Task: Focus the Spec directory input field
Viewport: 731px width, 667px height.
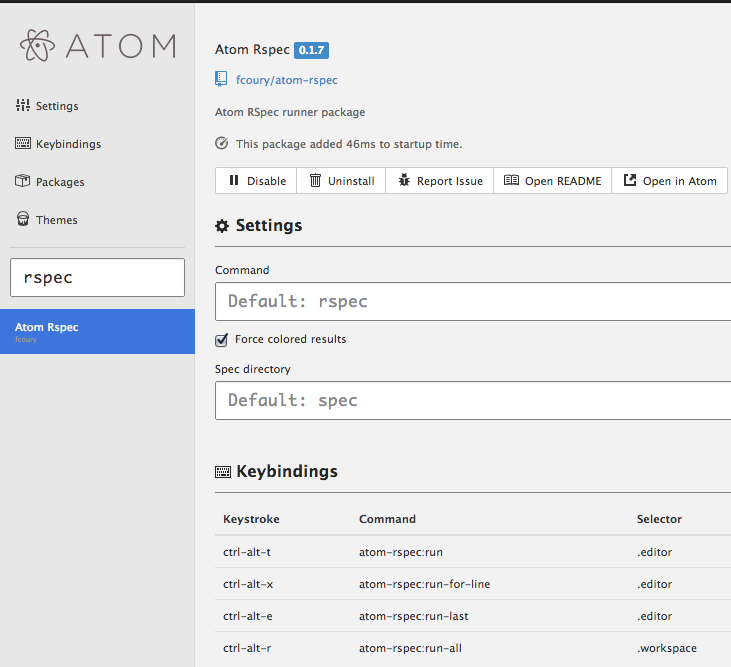Action: [x=473, y=400]
